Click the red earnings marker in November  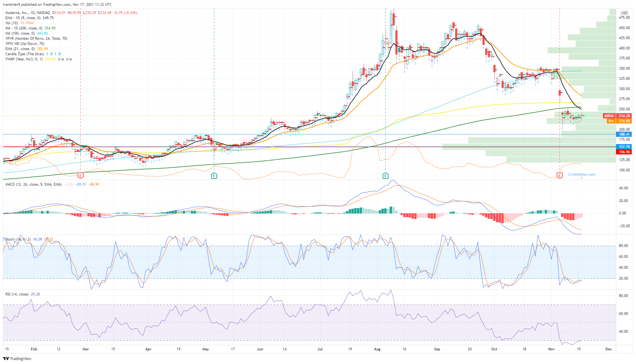[x=560, y=175]
